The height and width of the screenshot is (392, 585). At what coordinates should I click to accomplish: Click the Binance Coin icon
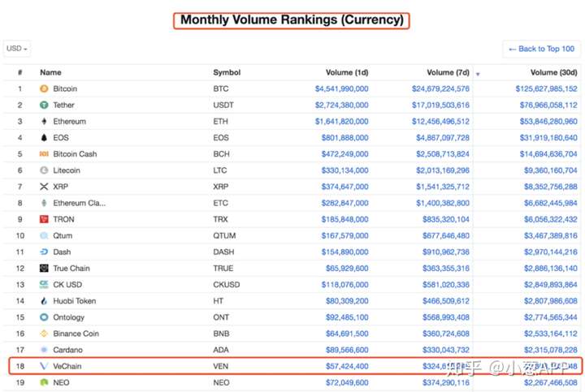[44, 334]
